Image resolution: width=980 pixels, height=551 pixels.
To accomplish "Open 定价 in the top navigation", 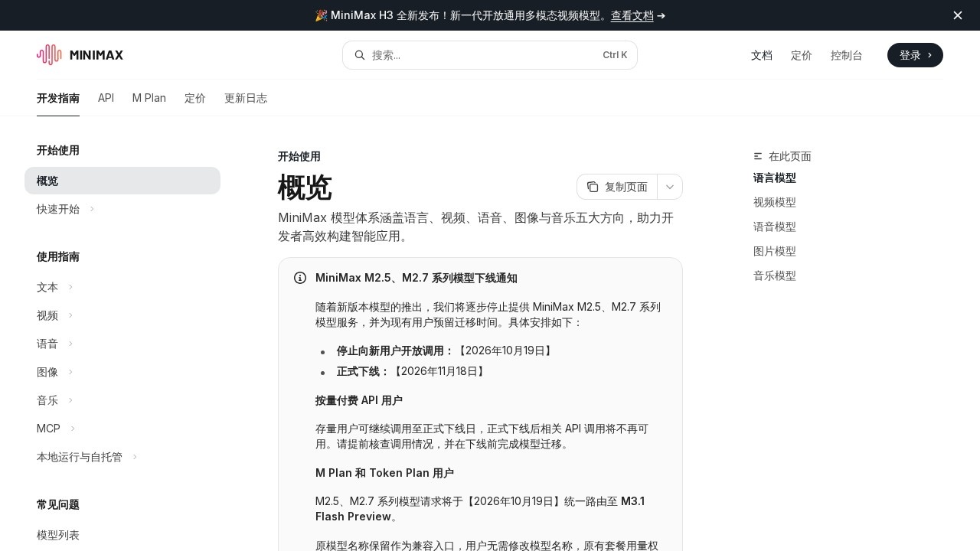I will (802, 55).
